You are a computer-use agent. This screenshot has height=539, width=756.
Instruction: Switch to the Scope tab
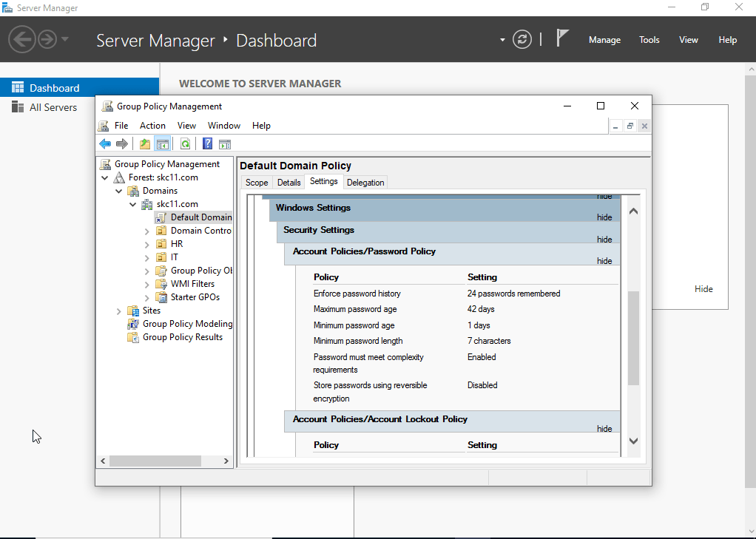point(257,183)
